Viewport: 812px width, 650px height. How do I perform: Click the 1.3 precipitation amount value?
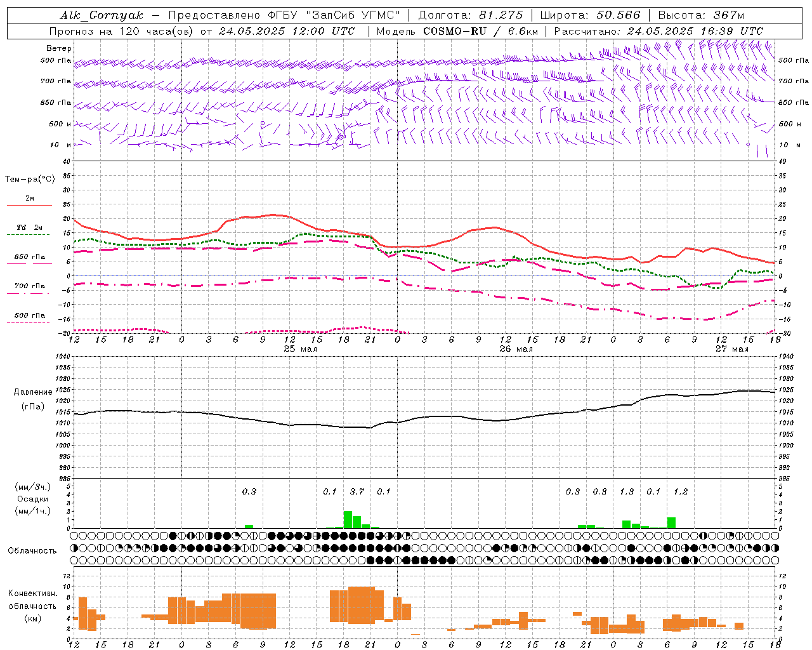pyautogui.click(x=627, y=491)
